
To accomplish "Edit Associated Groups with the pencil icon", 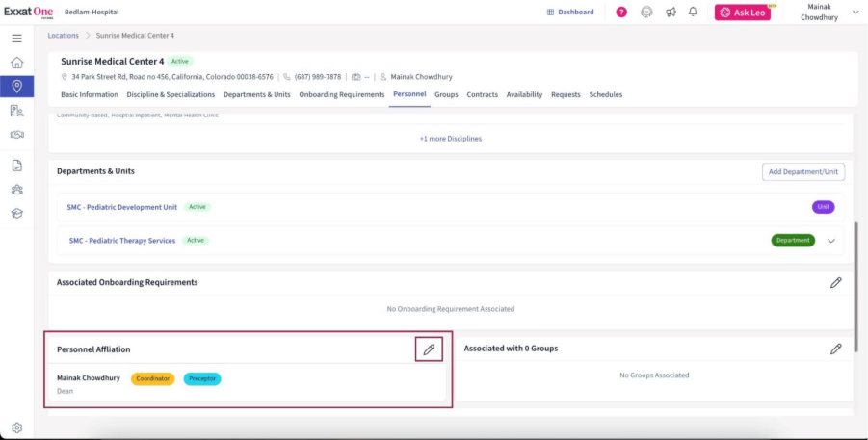I will click(x=836, y=349).
